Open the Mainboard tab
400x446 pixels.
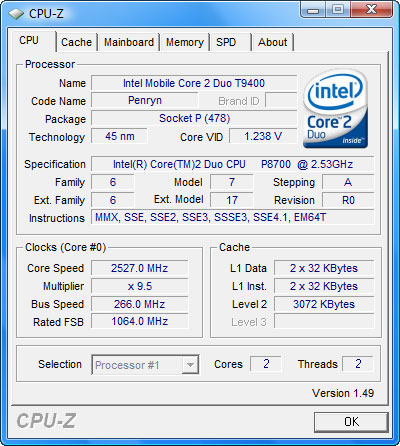129,42
